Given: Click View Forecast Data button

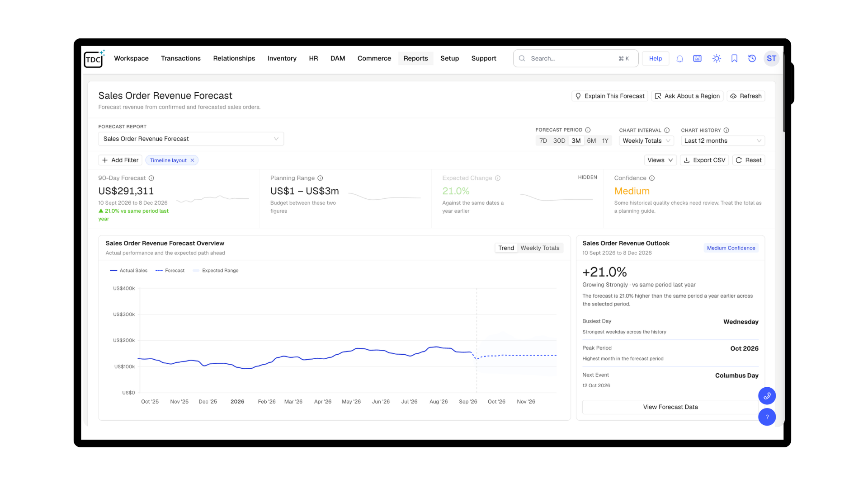Looking at the screenshot, I should 670,407.
